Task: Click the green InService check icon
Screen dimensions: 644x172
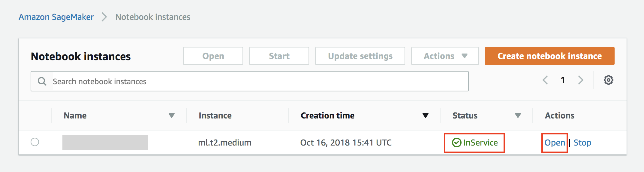Action: click(456, 143)
